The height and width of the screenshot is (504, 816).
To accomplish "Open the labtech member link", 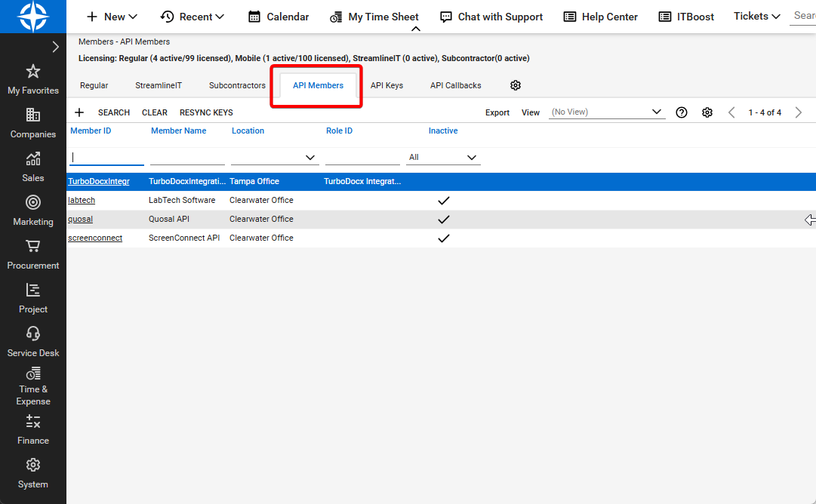I will click(x=82, y=200).
